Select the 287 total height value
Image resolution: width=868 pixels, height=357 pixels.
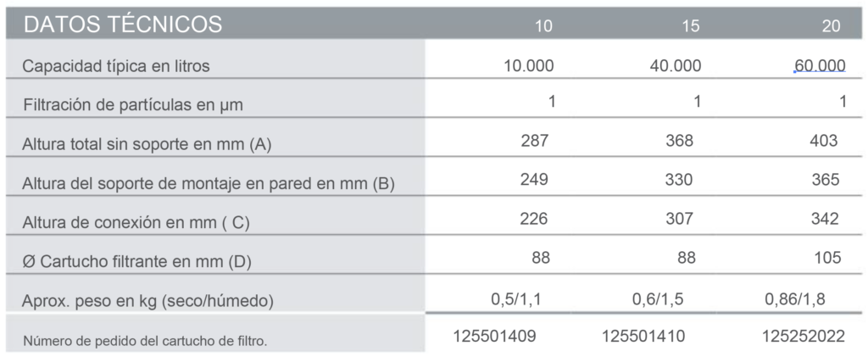click(534, 141)
